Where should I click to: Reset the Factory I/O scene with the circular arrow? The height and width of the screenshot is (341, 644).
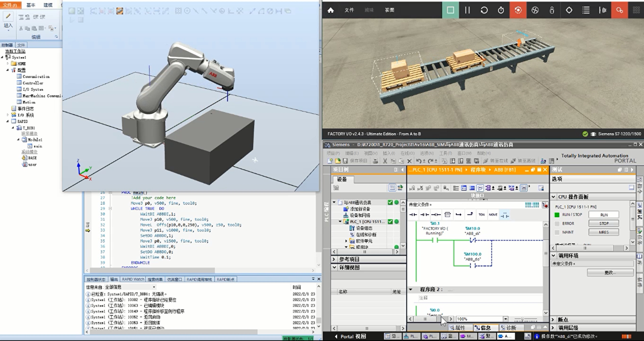484,10
